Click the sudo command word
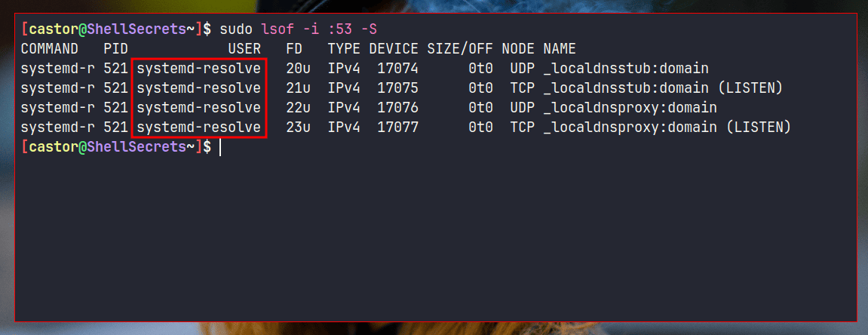This screenshot has height=335, width=868. coord(235,29)
